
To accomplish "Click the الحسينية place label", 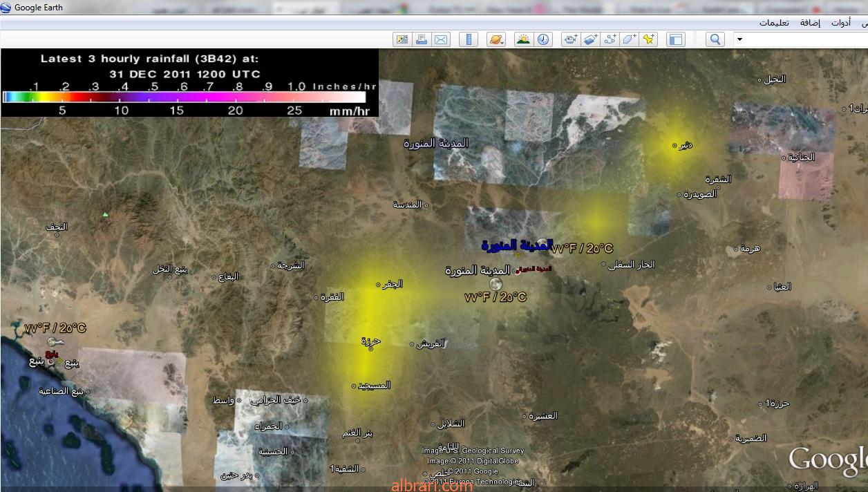I will click(x=273, y=451).
